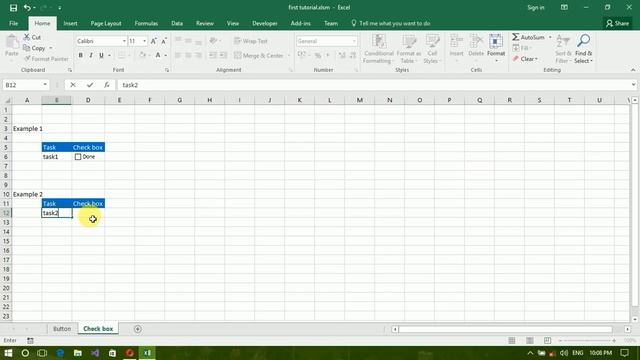Decrease font size icon
Viewport: 640px width, 360px height.
tap(164, 41)
